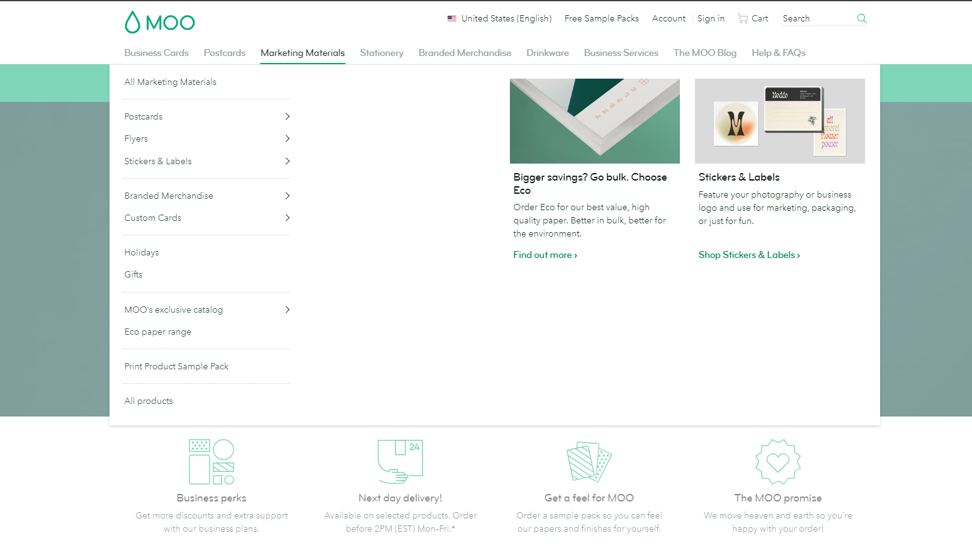Click the Find out more link
This screenshot has height=560, width=972.
click(545, 255)
